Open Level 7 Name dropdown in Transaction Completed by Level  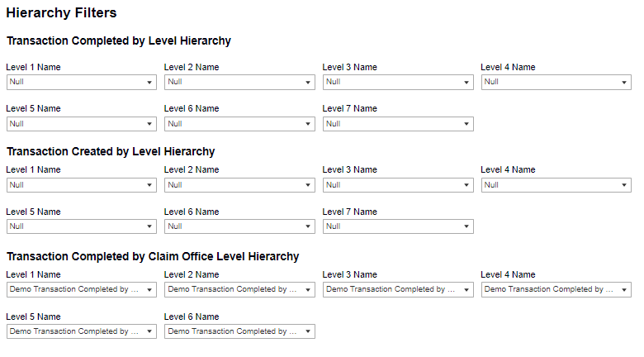[x=398, y=124]
